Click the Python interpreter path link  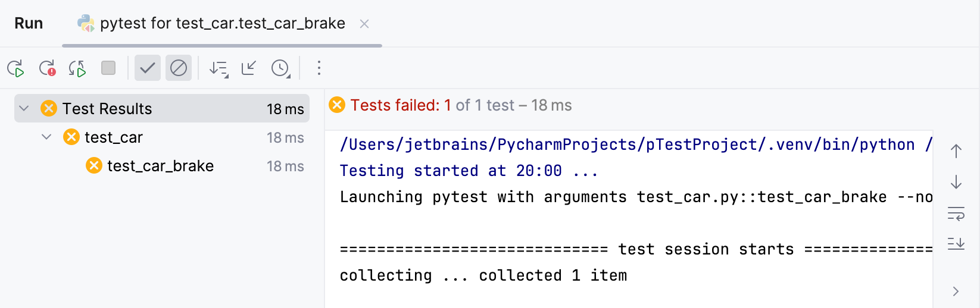(x=628, y=144)
